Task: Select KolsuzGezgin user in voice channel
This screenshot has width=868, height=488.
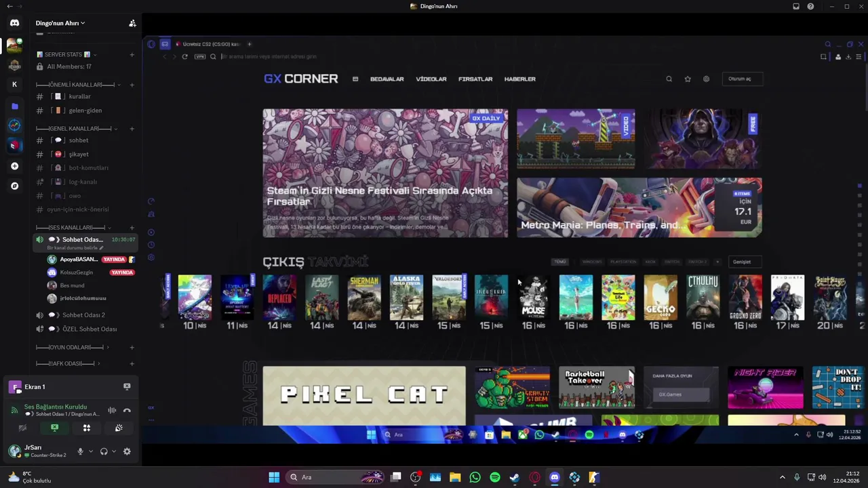Action: click(91, 272)
